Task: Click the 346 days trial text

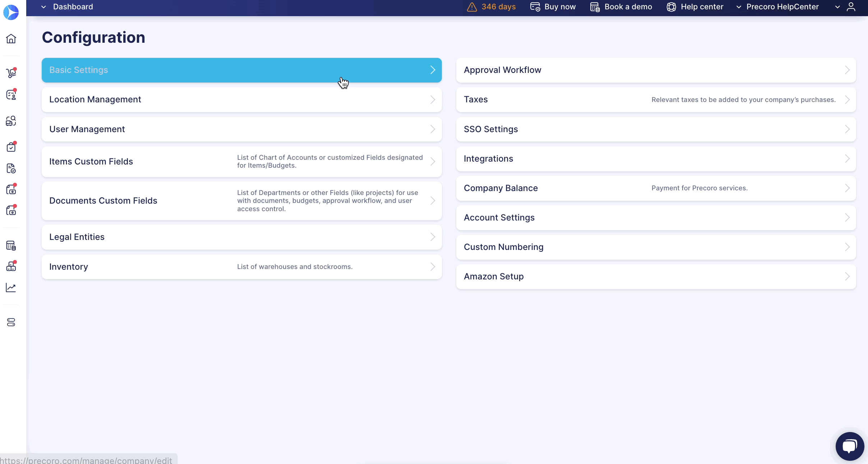Action: (499, 7)
